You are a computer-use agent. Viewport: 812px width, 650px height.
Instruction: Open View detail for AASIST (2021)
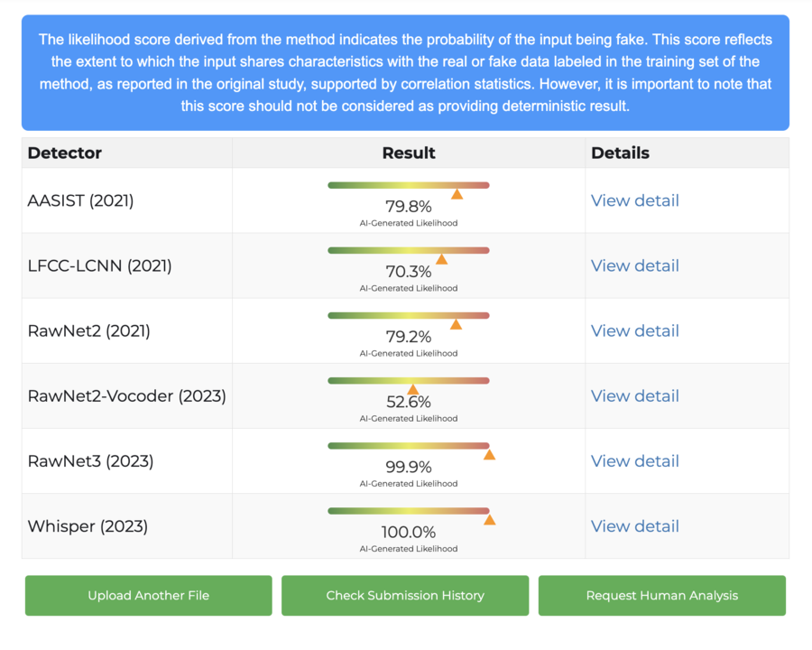click(x=634, y=200)
